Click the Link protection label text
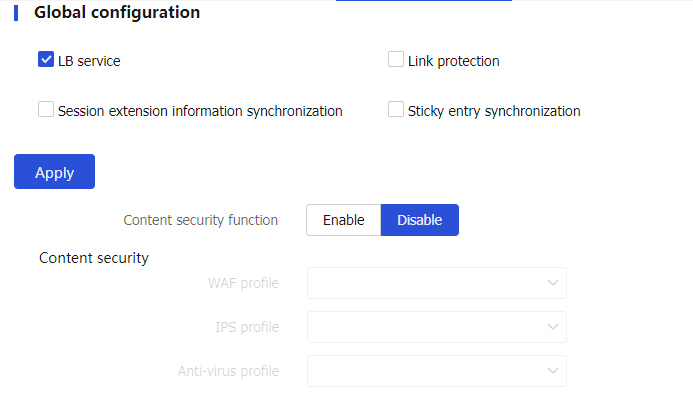This screenshot has width=693, height=394. [453, 61]
